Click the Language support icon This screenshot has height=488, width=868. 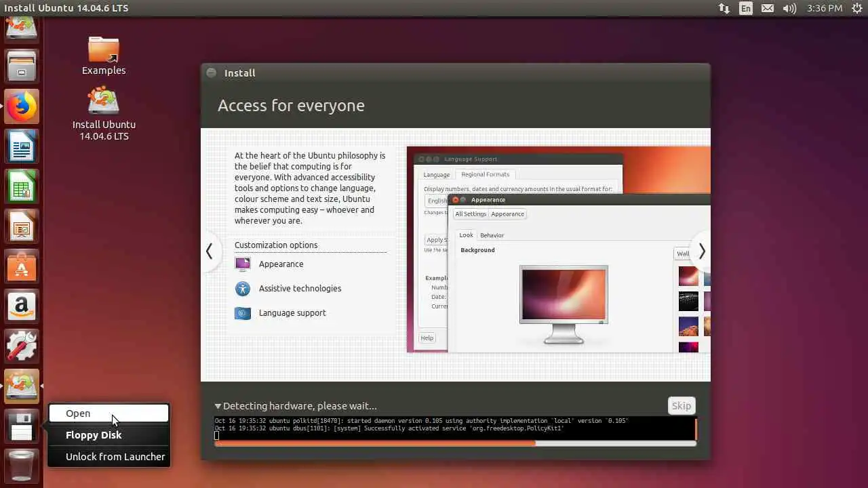[x=243, y=313]
